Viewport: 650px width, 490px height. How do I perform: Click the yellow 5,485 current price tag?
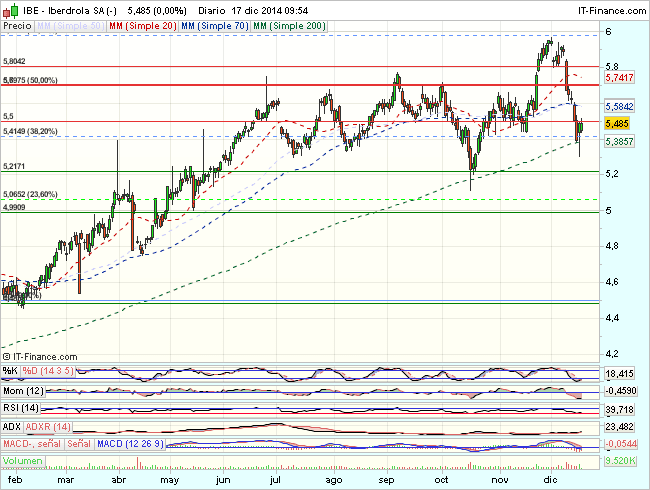point(617,124)
